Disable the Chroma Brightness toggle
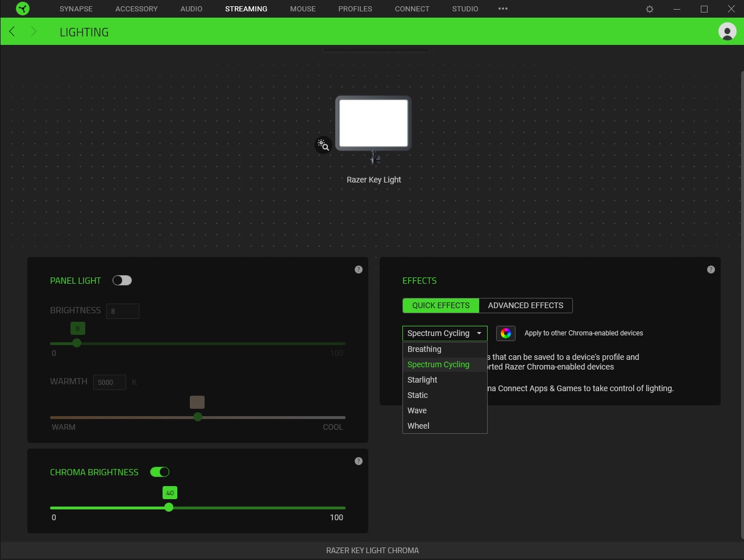 160,472
